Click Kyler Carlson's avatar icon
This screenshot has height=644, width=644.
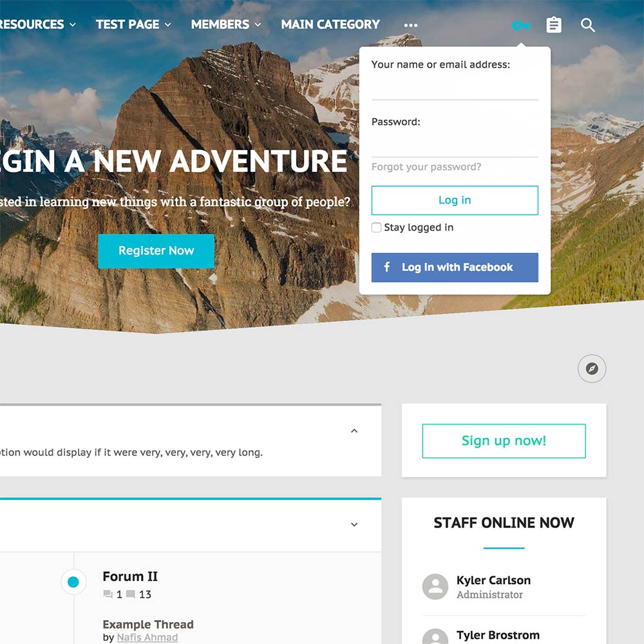pyautogui.click(x=435, y=587)
